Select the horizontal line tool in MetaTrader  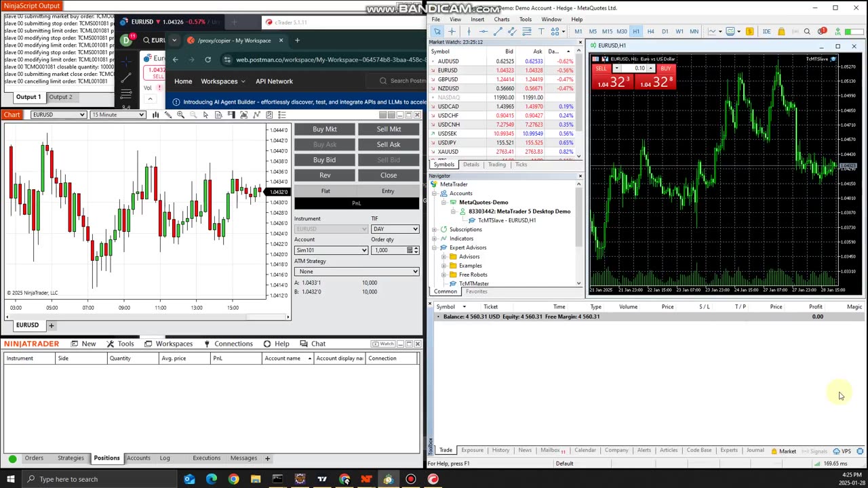[x=484, y=31]
